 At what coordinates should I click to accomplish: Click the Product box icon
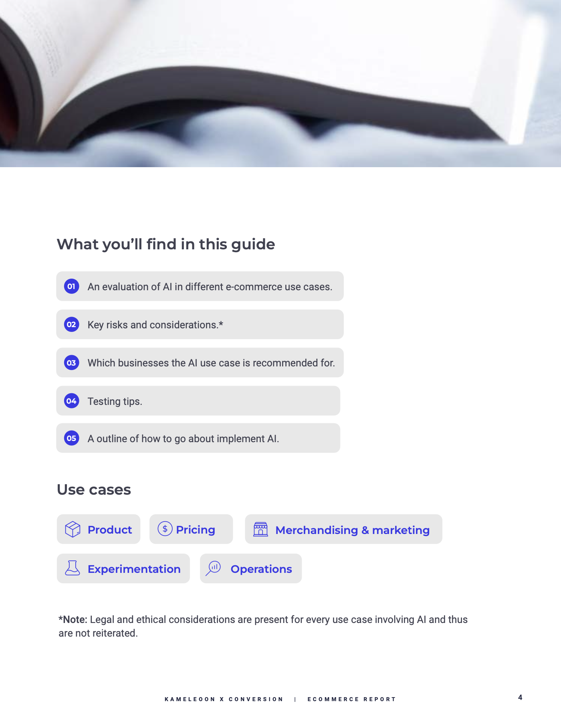click(x=73, y=529)
